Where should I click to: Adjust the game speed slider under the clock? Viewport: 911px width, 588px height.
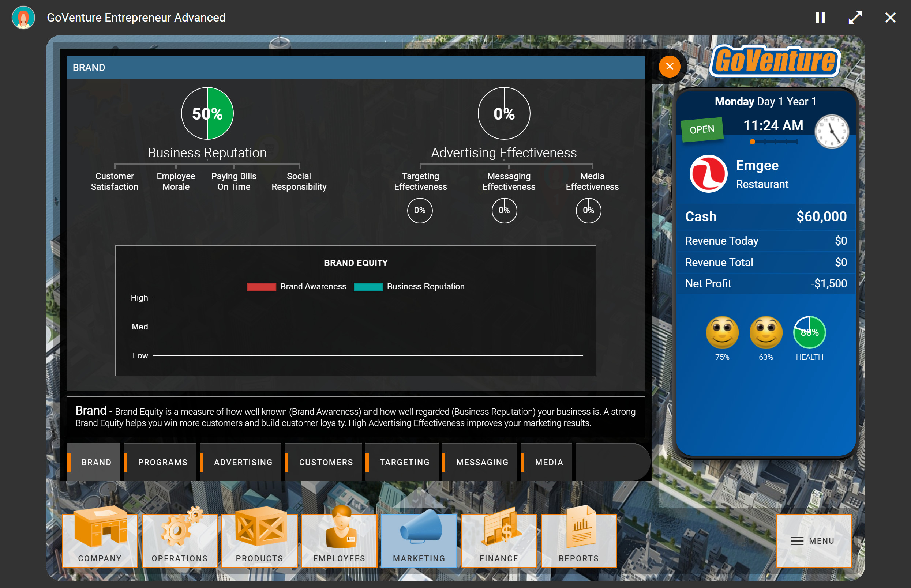[x=772, y=142]
